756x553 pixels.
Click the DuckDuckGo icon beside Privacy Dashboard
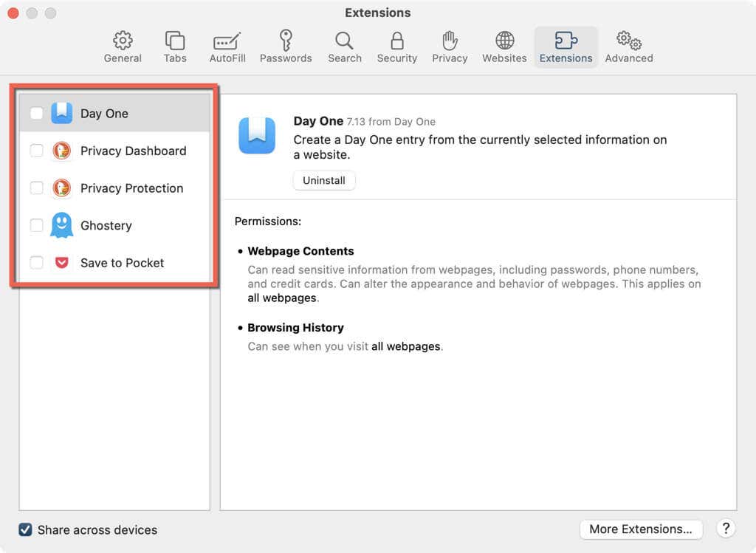[62, 151]
